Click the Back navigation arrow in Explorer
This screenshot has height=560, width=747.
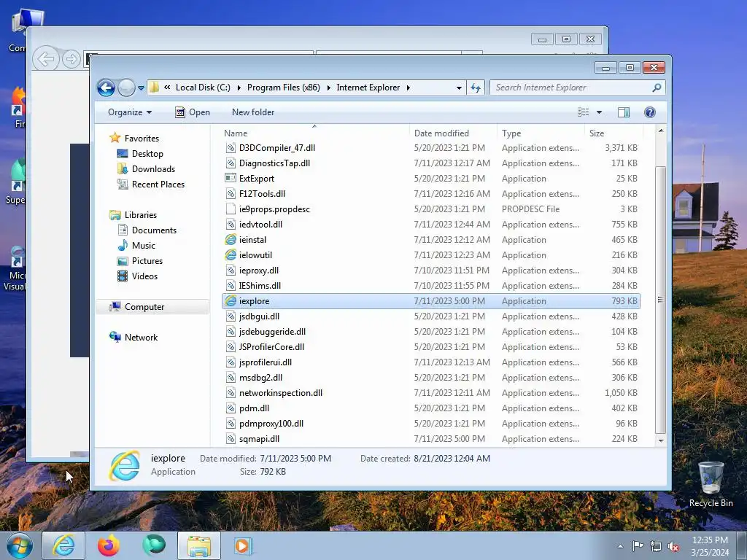[x=106, y=87]
